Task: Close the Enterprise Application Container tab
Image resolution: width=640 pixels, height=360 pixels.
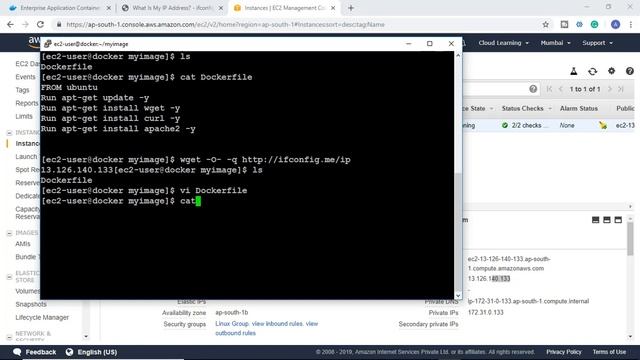Action: [109, 8]
